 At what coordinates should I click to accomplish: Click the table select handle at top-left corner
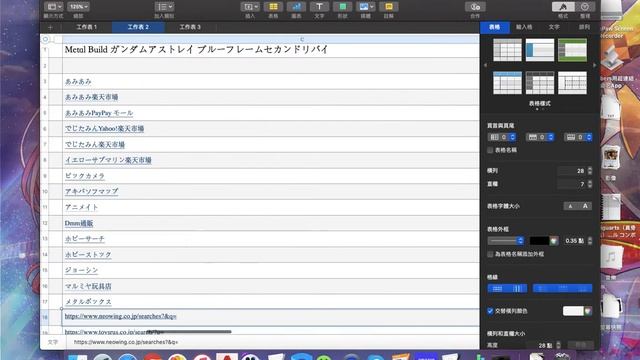point(45,39)
